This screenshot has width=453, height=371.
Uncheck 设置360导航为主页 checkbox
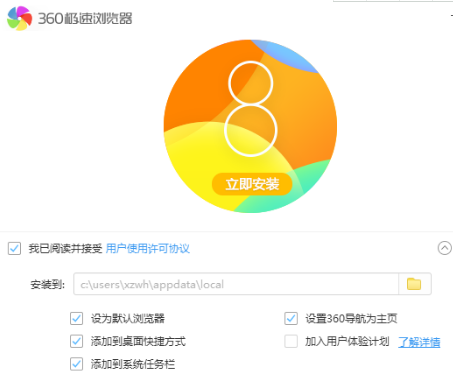[291, 318]
